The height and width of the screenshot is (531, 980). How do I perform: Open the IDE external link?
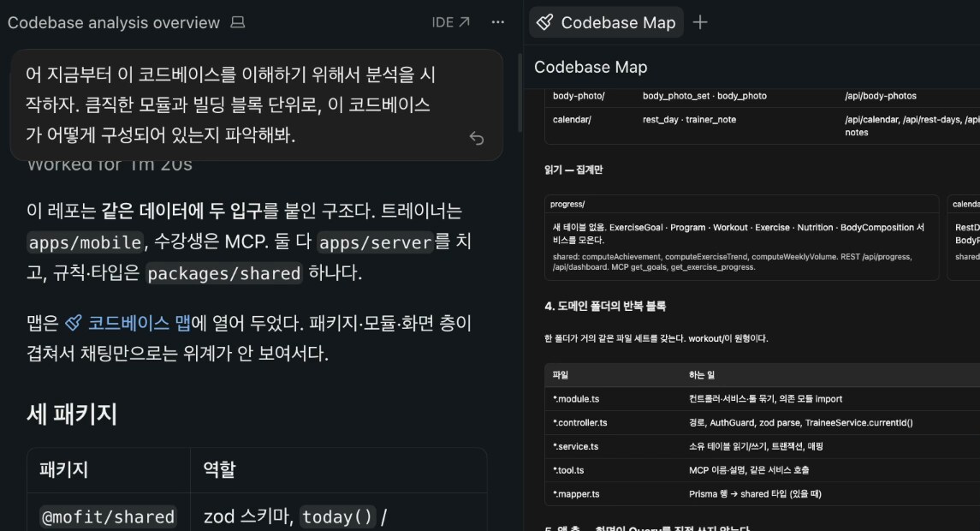coord(450,22)
